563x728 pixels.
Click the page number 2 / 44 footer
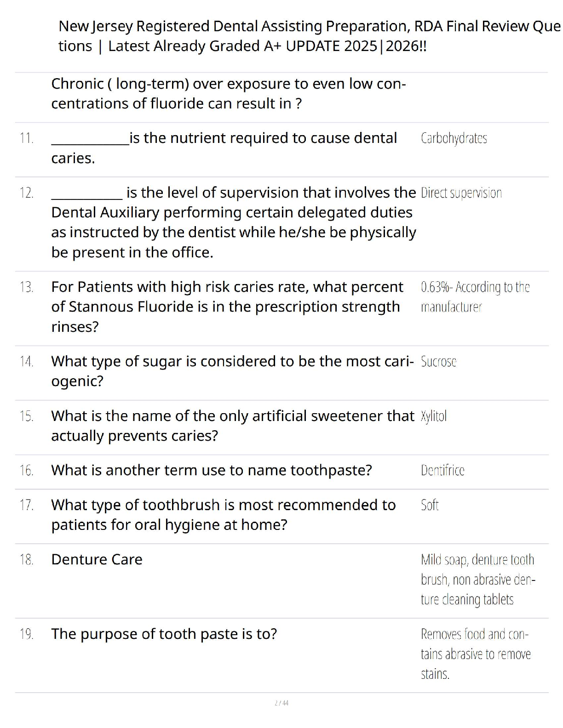tap(281, 703)
